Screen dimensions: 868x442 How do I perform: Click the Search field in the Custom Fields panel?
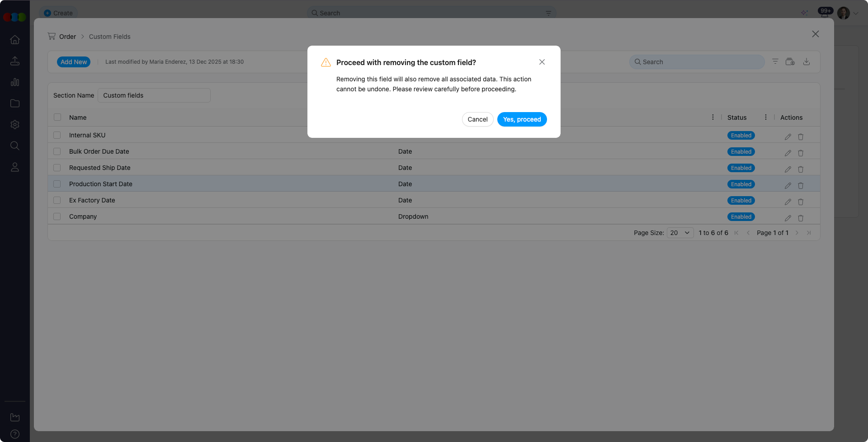tap(696, 61)
